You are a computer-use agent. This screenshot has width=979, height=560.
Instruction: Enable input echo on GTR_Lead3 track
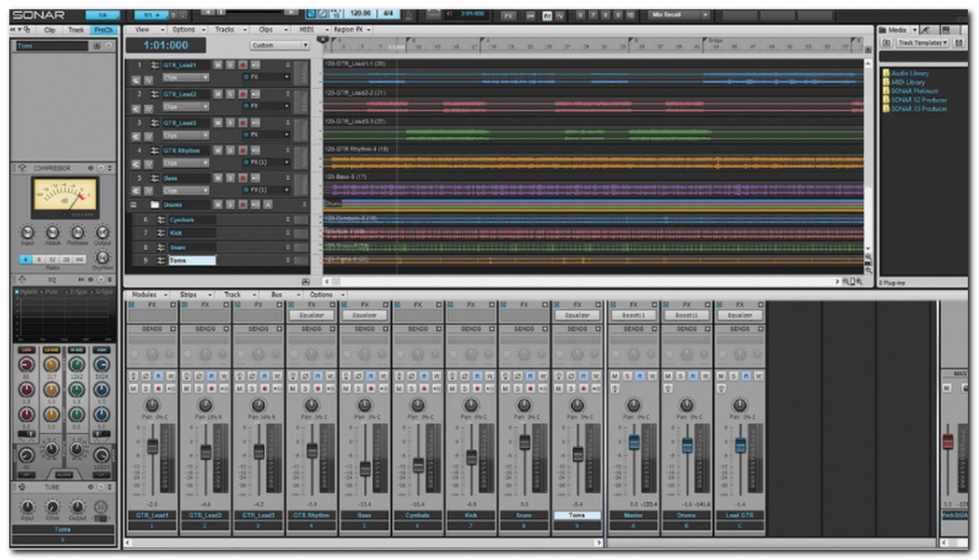(x=255, y=122)
